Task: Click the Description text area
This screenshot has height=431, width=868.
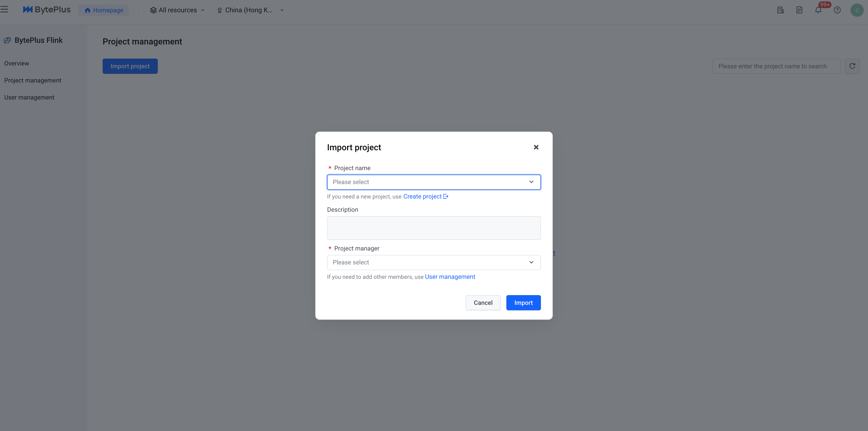Action: (x=434, y=228)
